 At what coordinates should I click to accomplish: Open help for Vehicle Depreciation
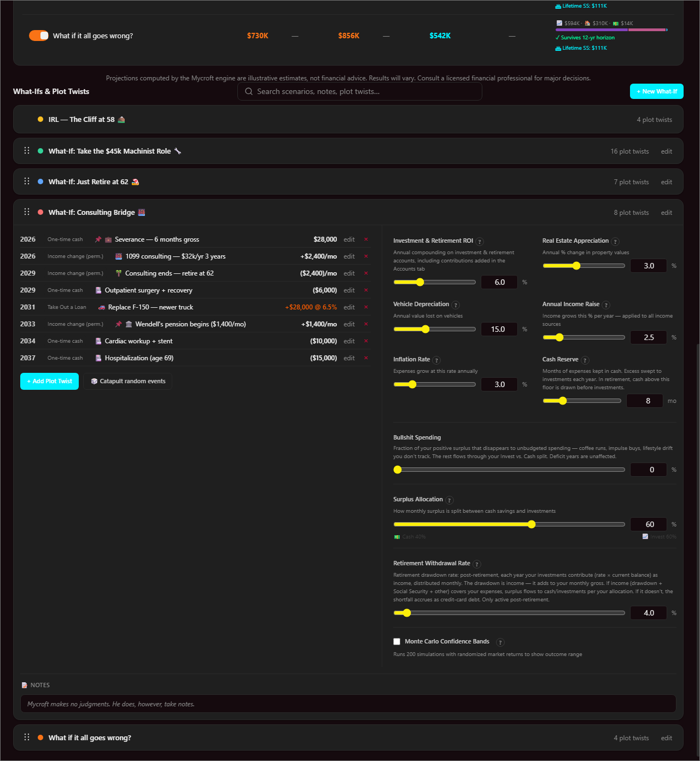[456, 305]
